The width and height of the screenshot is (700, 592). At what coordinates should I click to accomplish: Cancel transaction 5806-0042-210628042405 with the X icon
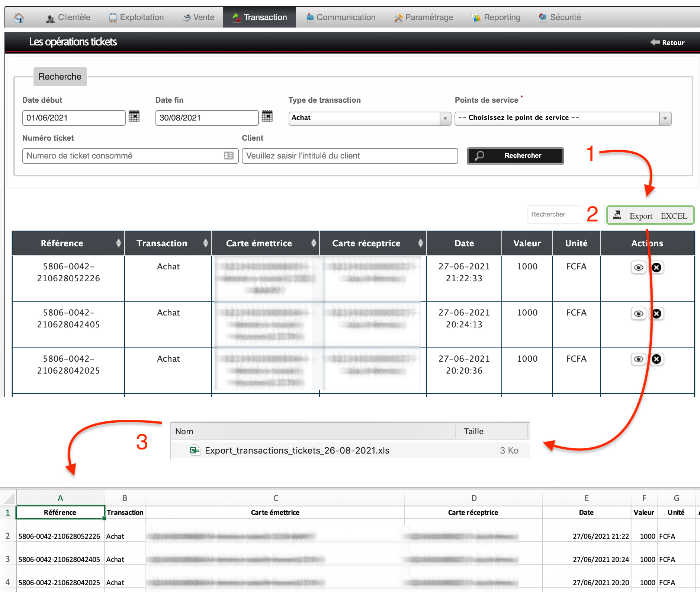[657, 314]
